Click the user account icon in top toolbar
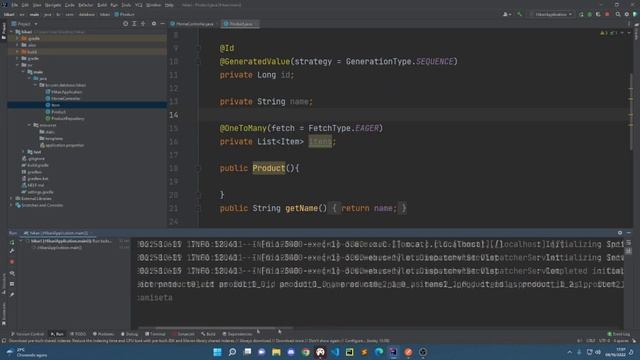 pos(507,14)
